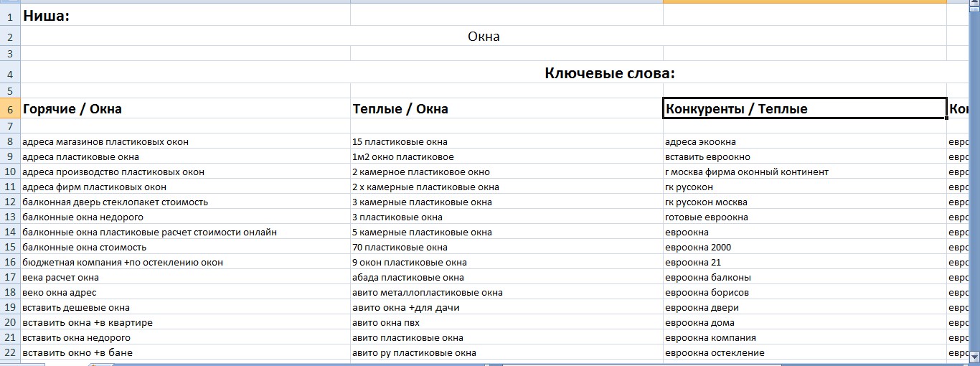Select entire row 12 via its header
Image resolution: width=980 pixels, height=366 pixels.
(x=10, y=202)
